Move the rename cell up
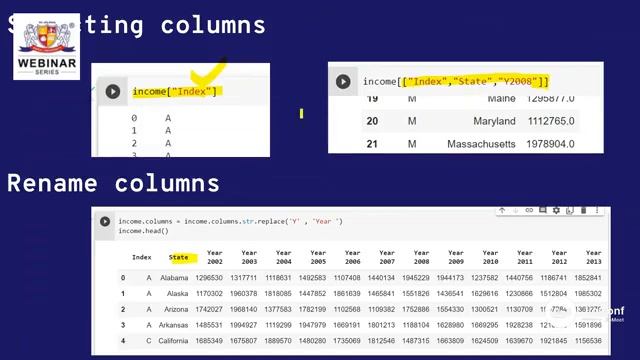Viewport: 640px width, 360px height. 502,210
